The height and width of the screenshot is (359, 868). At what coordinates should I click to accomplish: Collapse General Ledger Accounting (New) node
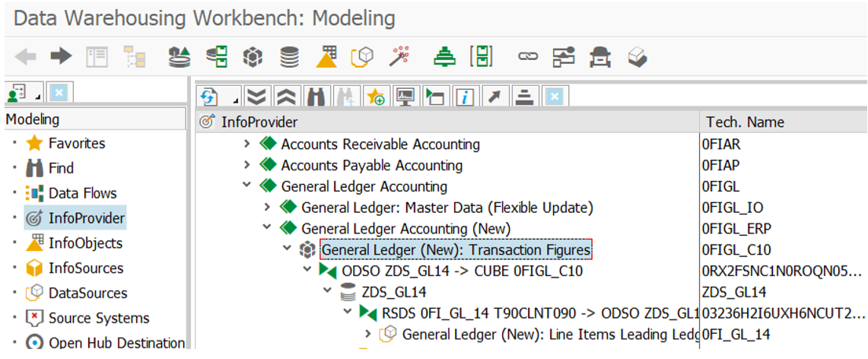coord(267,227)
